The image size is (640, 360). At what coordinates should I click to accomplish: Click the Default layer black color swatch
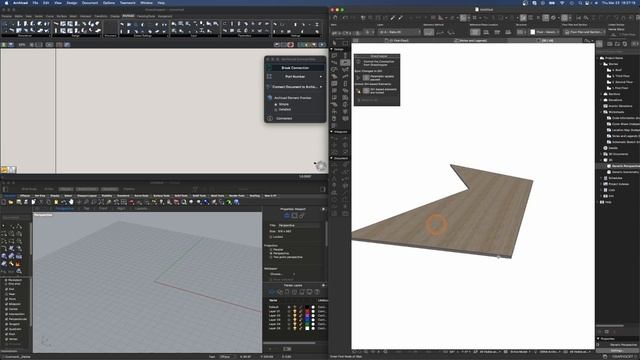[307, 307]
